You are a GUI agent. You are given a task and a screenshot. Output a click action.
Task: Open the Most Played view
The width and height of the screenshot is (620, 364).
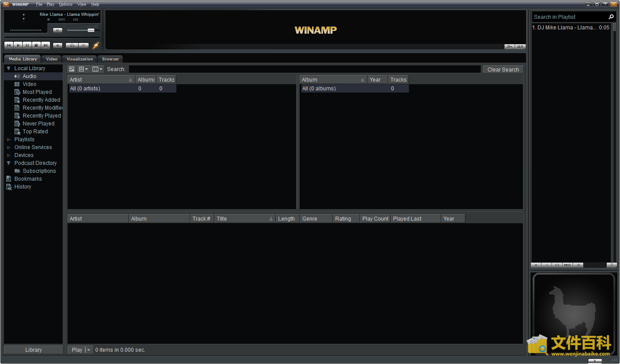pyautogui.click(x=37, y=92)
